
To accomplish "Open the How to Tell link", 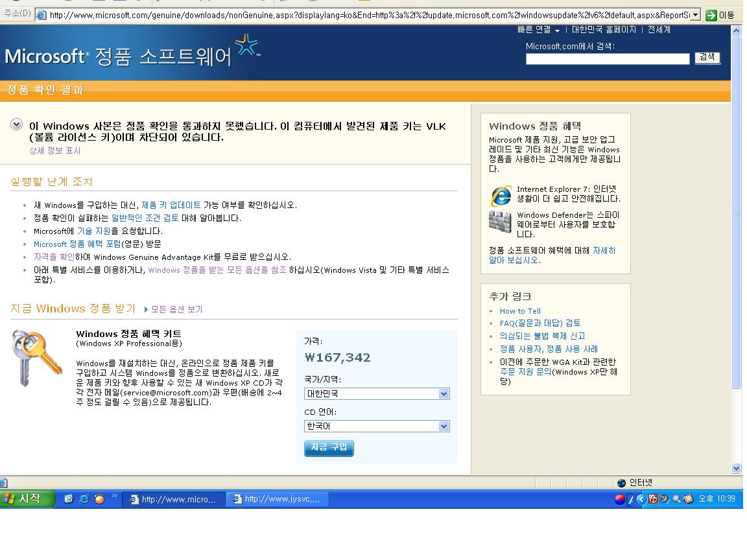I will point(520,311).
